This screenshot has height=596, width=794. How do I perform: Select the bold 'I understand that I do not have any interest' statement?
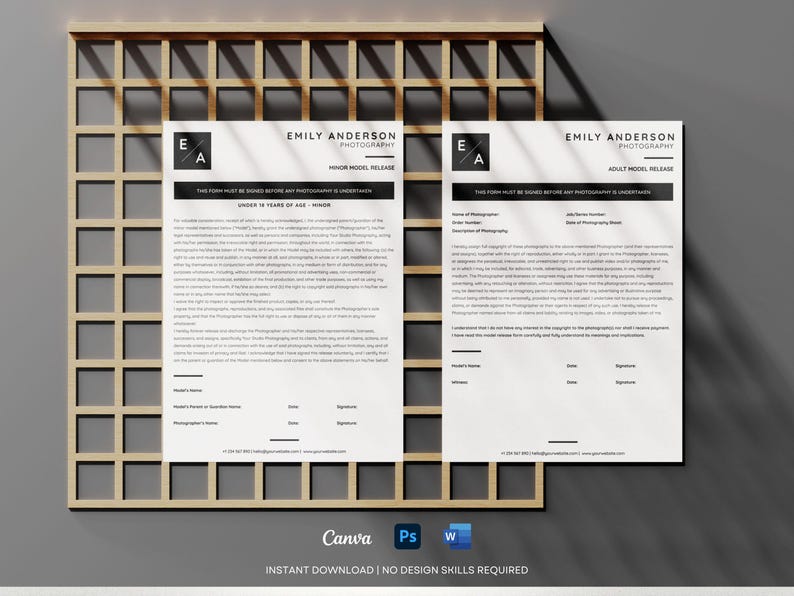(561, 332)
